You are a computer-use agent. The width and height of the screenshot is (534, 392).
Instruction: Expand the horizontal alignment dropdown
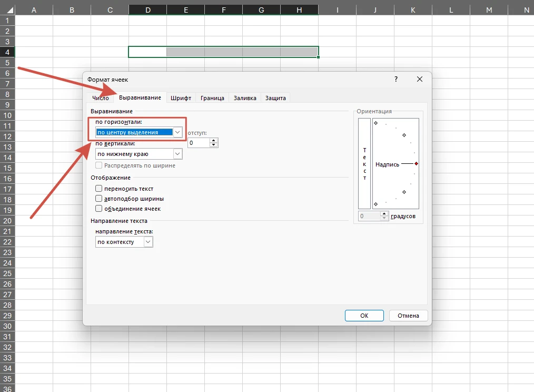click(177, 132)
